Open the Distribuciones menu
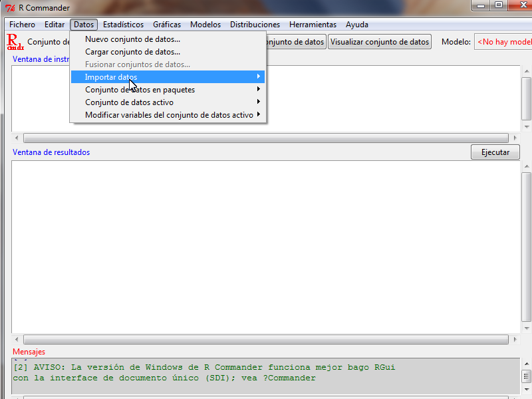This screenshot has width=532, height=399. tap(255, 25)
